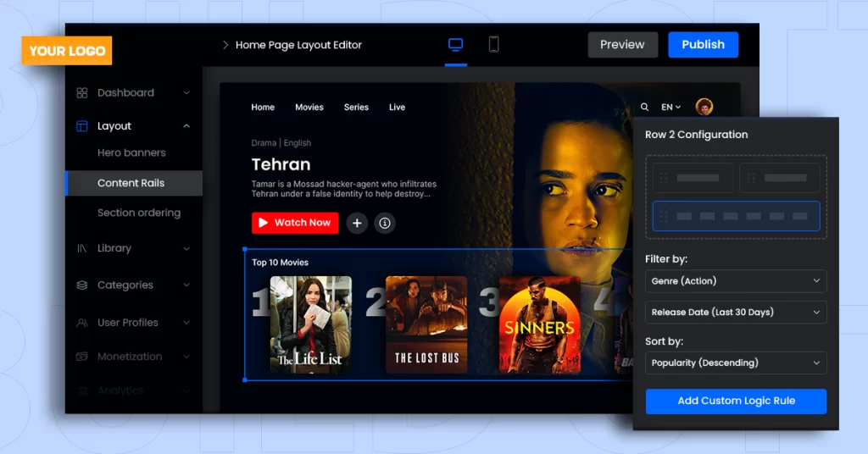Click the Drama | English genre label
This screenshot has height=454, width=868.
click(281, 143)
